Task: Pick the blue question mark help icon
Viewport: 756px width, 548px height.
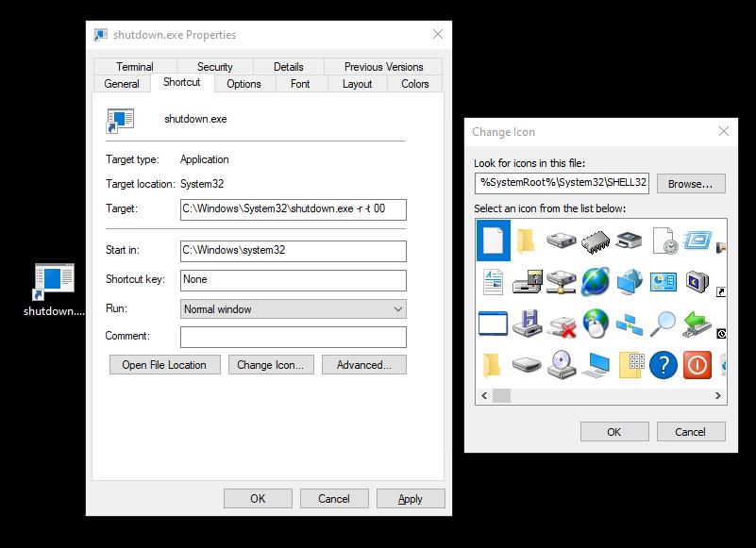Action: coord(664,363)
